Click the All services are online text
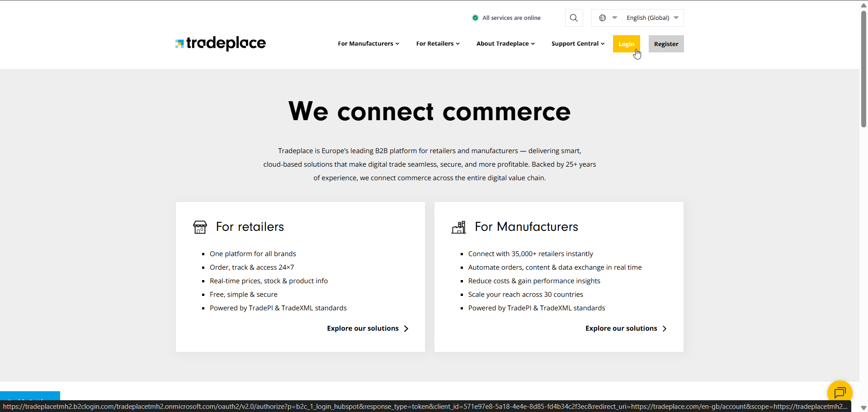Screen dimensions: 868x412 [x=511, y=18]
